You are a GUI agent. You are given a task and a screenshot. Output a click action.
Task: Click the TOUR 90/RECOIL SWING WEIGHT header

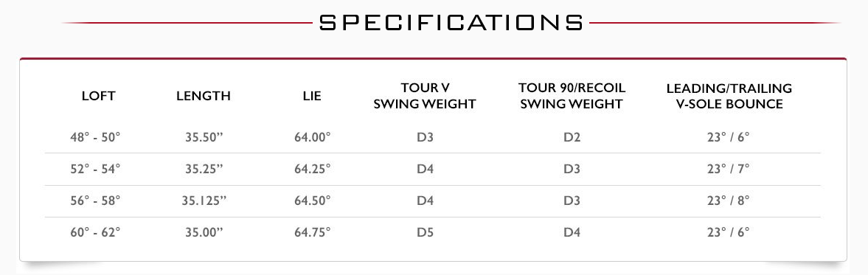coord(572,97)
